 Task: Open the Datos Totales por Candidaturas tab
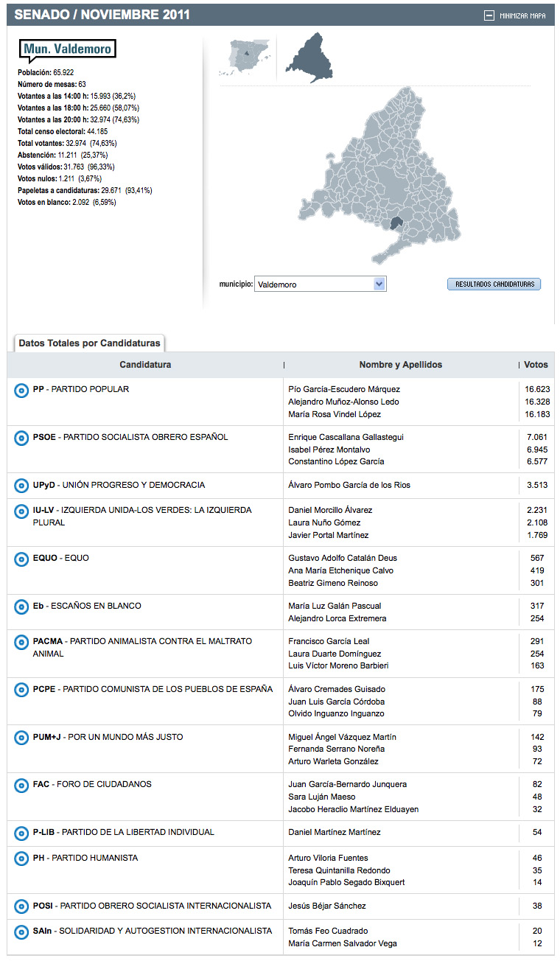point(89,343)
